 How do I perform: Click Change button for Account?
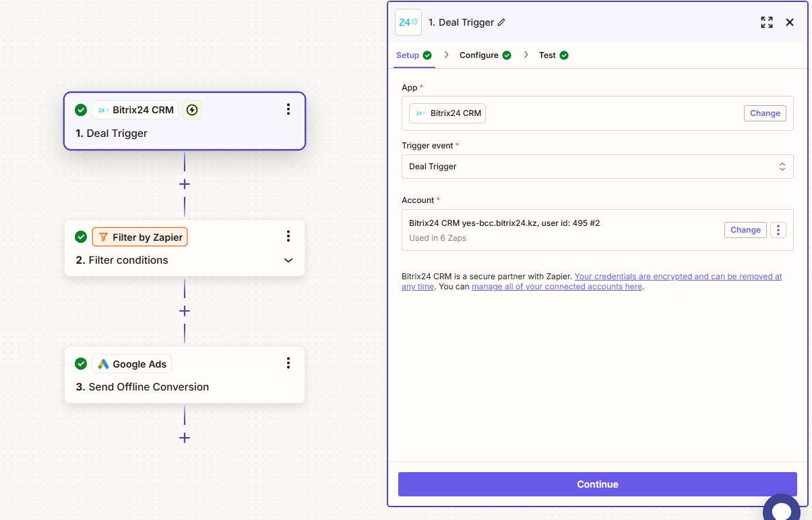(745, 230)
